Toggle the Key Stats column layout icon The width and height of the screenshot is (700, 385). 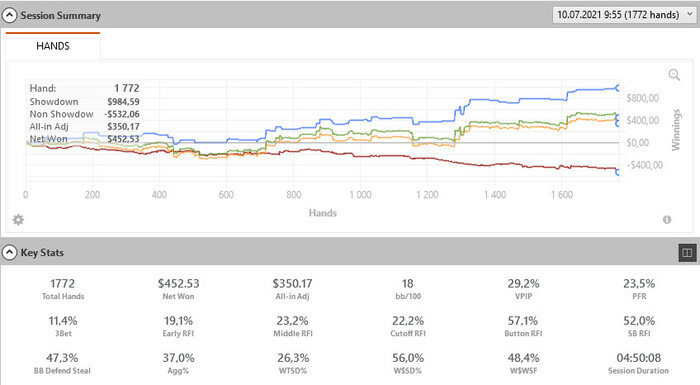tap(687, 253)
